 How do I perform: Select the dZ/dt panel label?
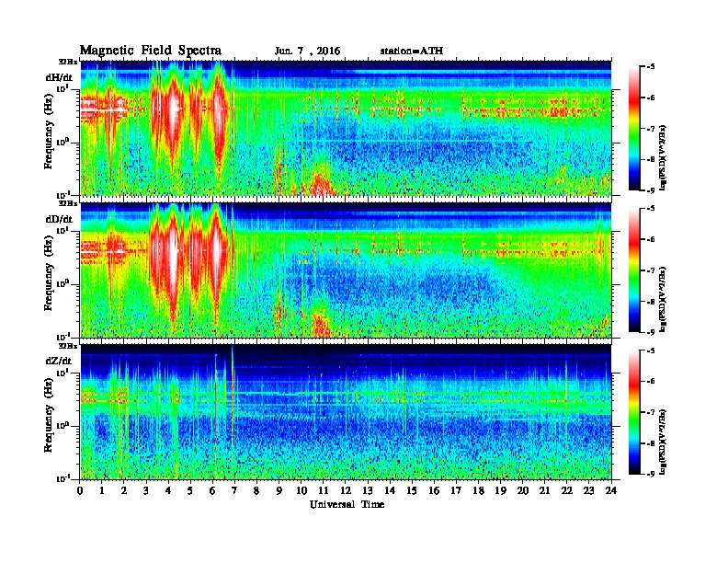tap(59, 361)
